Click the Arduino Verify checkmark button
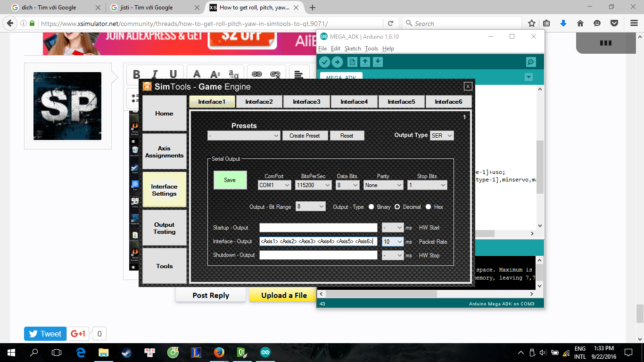The image size is (644, 362). 324,62
